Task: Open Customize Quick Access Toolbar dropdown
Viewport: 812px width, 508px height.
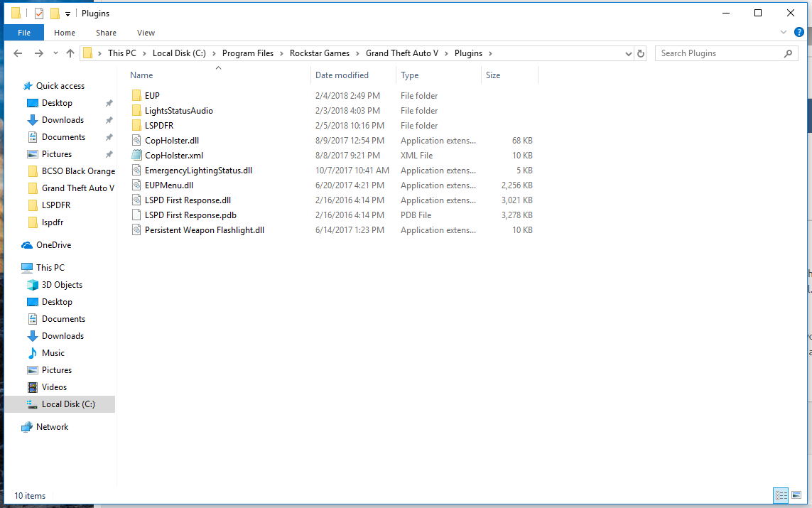Action: point(67,14)
